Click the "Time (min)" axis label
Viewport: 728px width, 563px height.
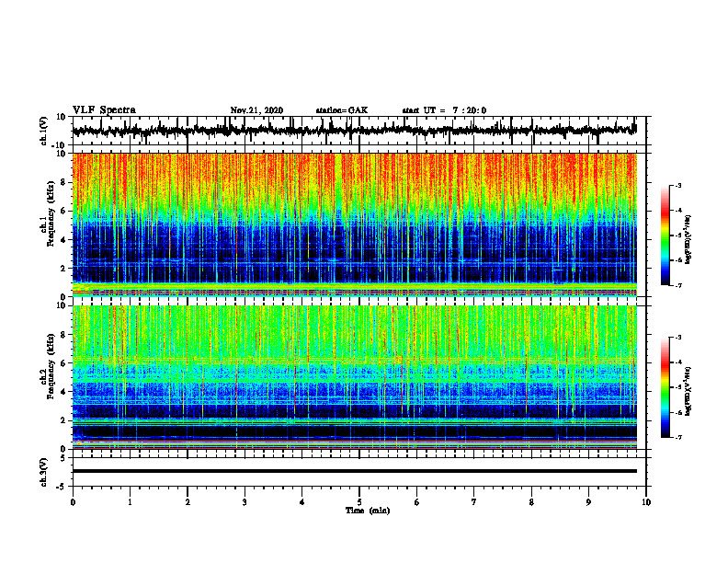point(368,511)
